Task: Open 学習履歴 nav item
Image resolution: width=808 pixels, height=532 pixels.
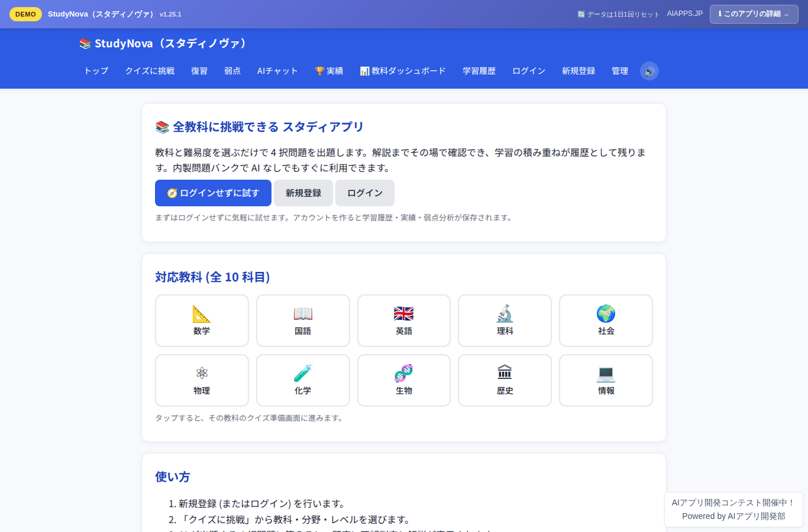Action: pyautogui.click(x=479, y=71)
